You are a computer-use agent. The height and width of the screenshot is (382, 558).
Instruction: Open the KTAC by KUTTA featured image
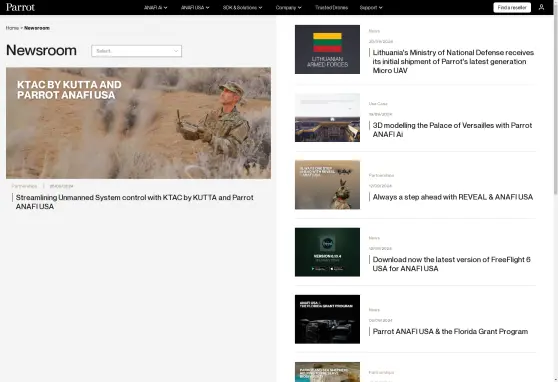pyautogui.click(x=138, y=123)
